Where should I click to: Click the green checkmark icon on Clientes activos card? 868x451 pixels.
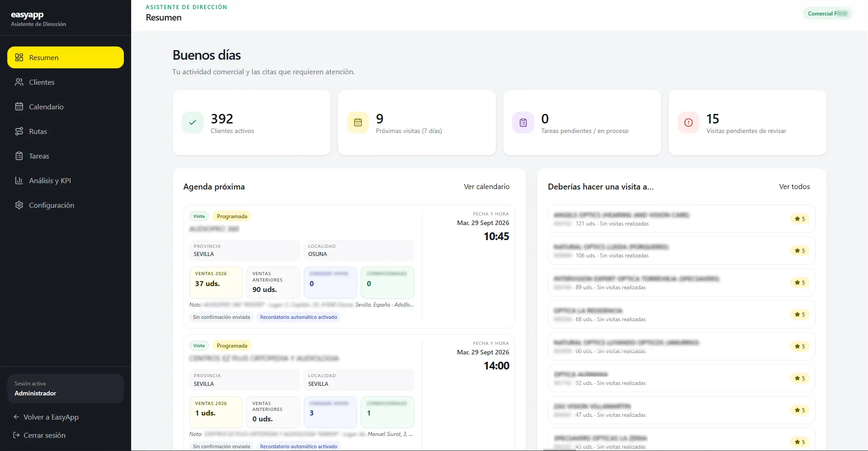[x=193, y=123]
